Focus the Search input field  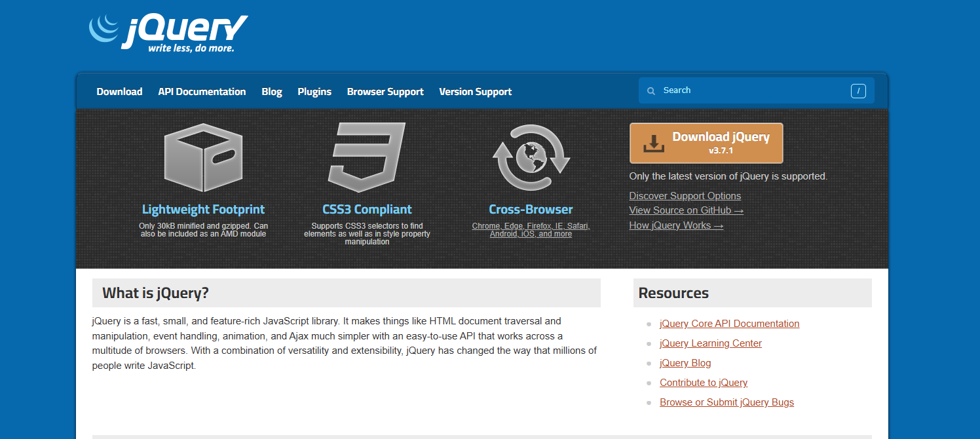(x=757, y=90)
